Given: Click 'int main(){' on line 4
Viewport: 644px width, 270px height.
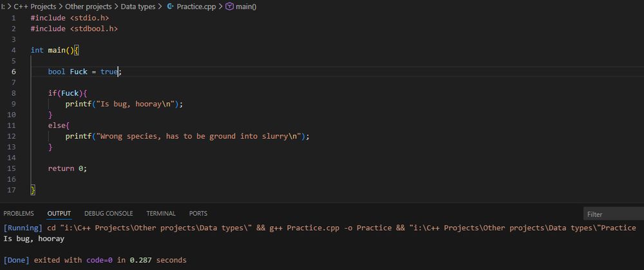Looking at the screenshot, I should [55, 50].
